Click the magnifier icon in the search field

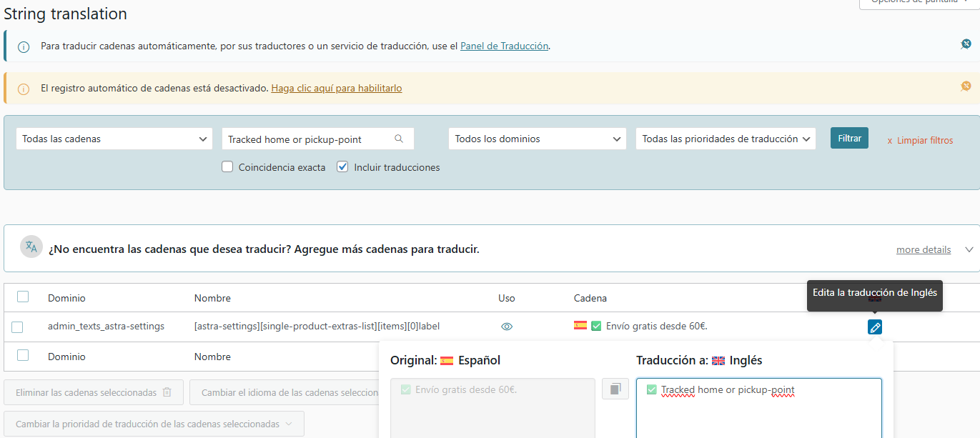pos(399,139)
